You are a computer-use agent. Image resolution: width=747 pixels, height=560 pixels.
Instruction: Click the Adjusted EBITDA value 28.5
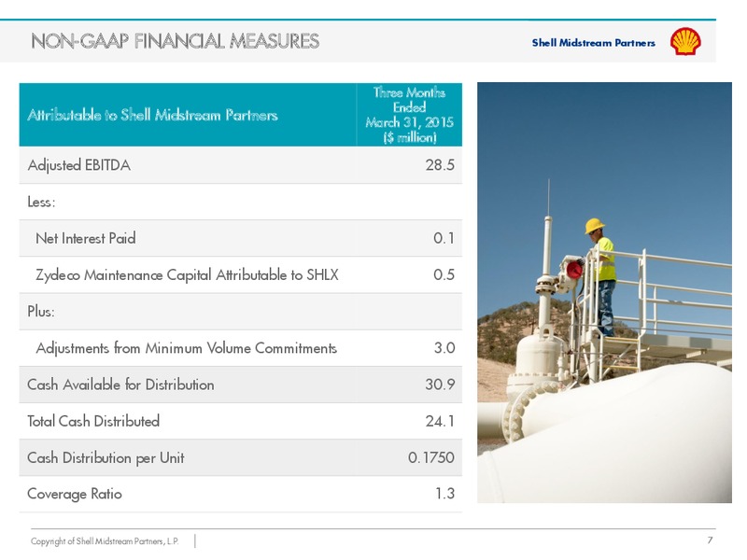coord(440,165)
